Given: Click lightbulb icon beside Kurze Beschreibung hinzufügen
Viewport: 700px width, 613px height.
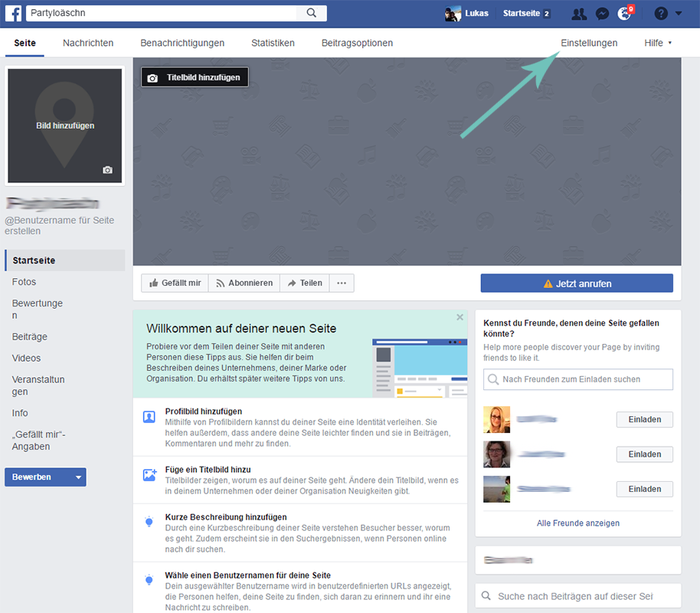Looking at the screenshot, I should [x=149, y=522].
